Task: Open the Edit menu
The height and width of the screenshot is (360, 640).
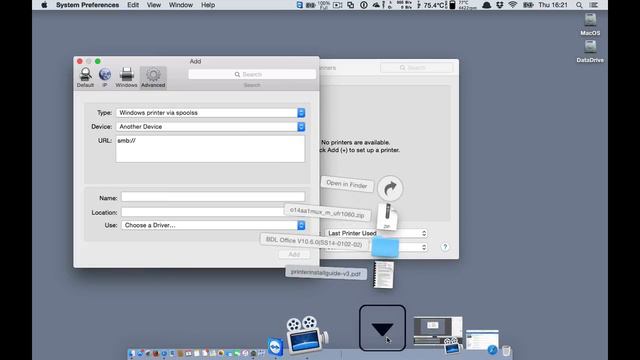Action: (133, 5)
